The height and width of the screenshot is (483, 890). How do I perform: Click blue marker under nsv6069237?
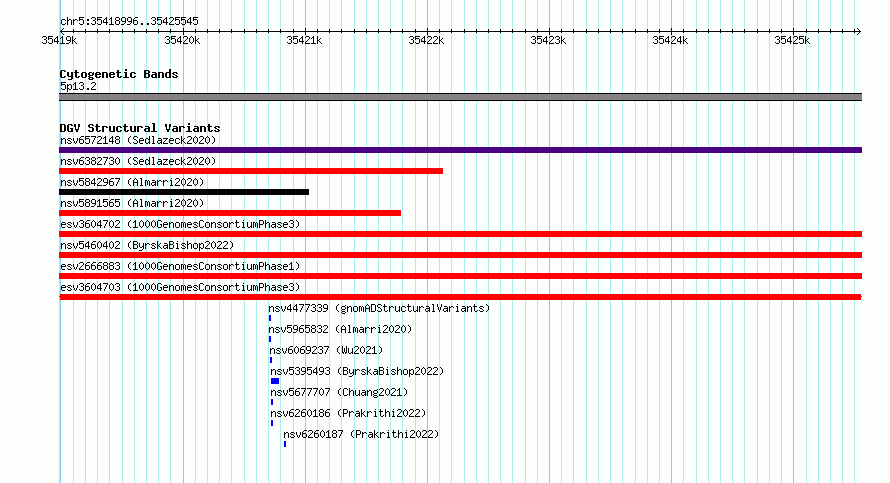pyautogui.click(x=271, y=360)
